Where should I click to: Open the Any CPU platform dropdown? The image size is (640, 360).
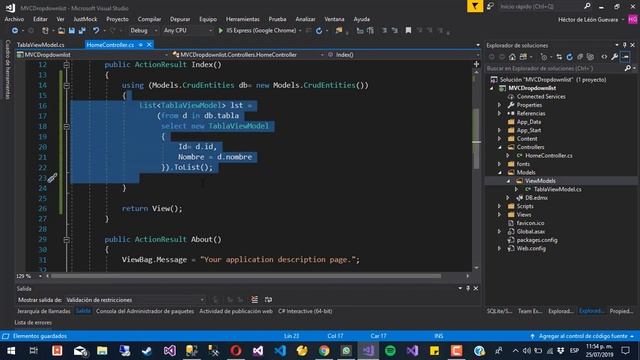pos(188,31)
